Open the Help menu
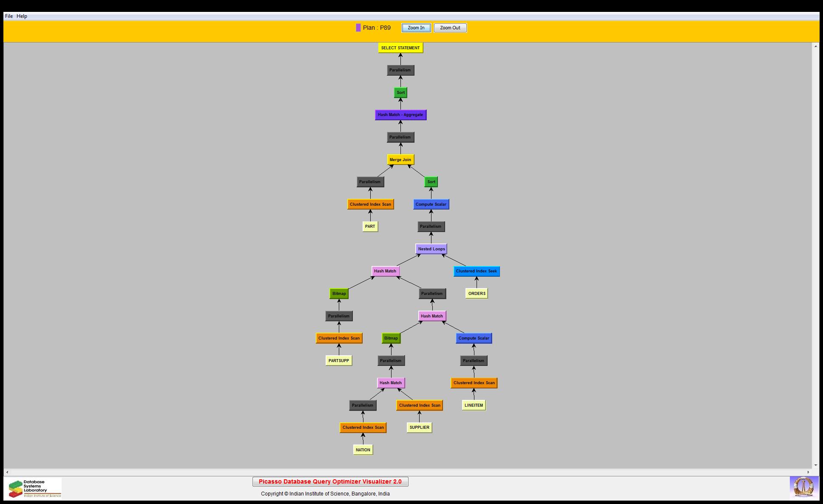This screenshot has height=504, width=823. [x=22, y=16]
